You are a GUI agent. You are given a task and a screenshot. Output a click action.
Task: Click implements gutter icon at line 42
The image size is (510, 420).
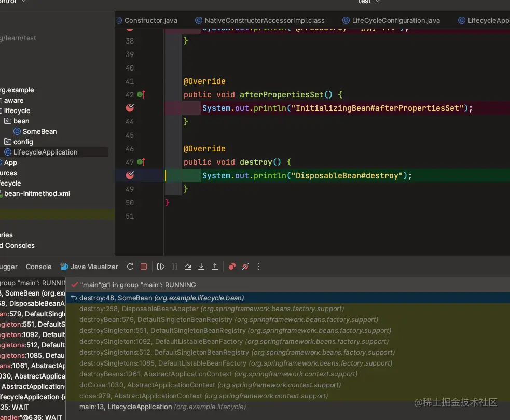(x=141, y=94)
